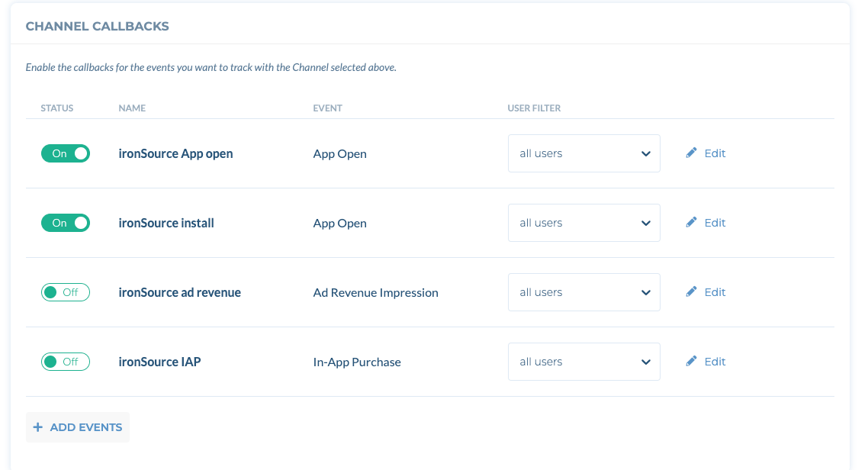Turn off ironSource App open callback toggle
868x470 pixels.
[66, 153]
